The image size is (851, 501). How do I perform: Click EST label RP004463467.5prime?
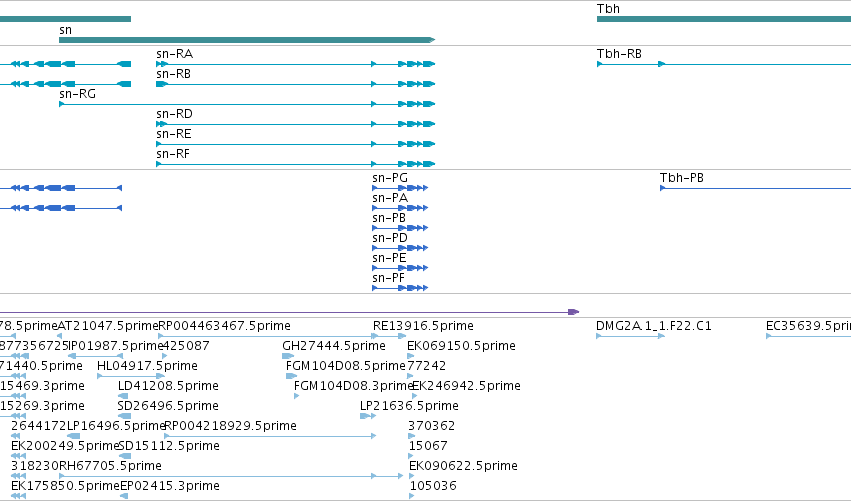pyautogui.click(x=224, y=326)
